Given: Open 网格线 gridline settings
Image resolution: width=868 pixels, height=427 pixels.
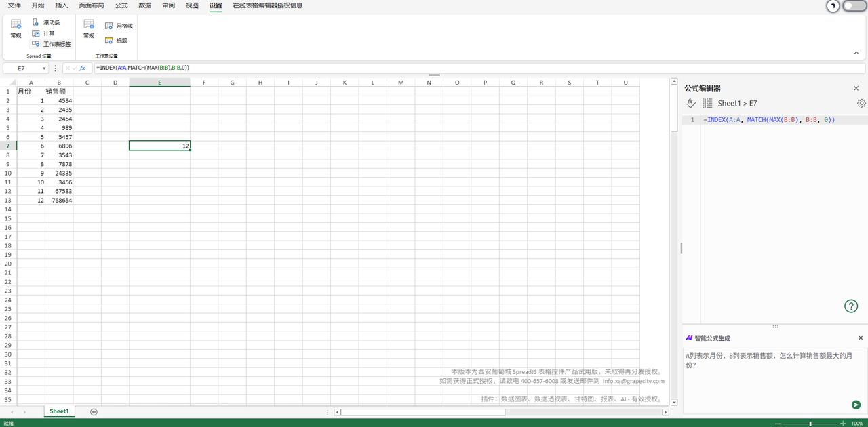Looking at the screenshot, I should tap(119, 26).
